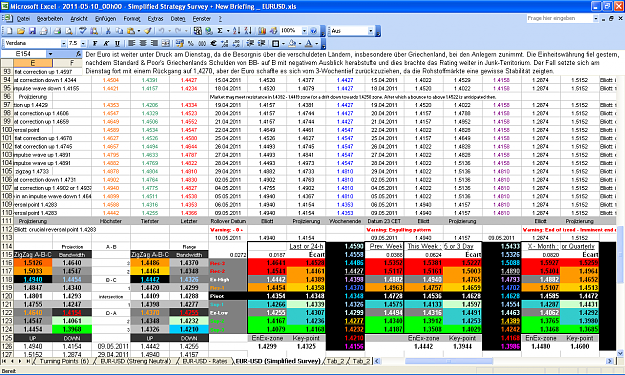Click the horizontal scrollbar thumb
Viewport: 625px width, 375px height.
click(x=448, y=361)
